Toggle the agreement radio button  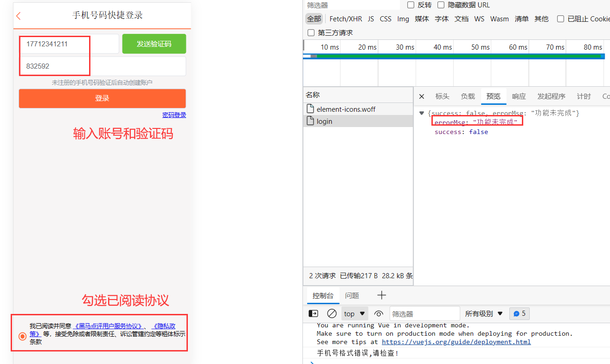click(22, 336)
